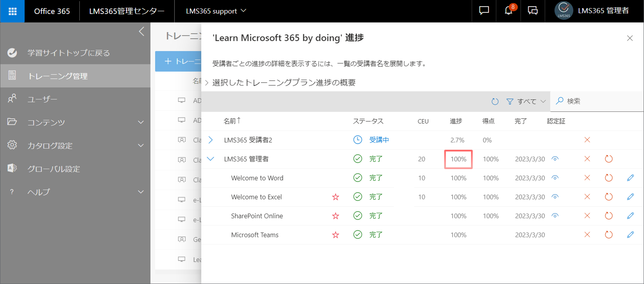Collapse the LMS365 管理者 row
The width and height of the screenshot is (644, 284).
[211, 159]
